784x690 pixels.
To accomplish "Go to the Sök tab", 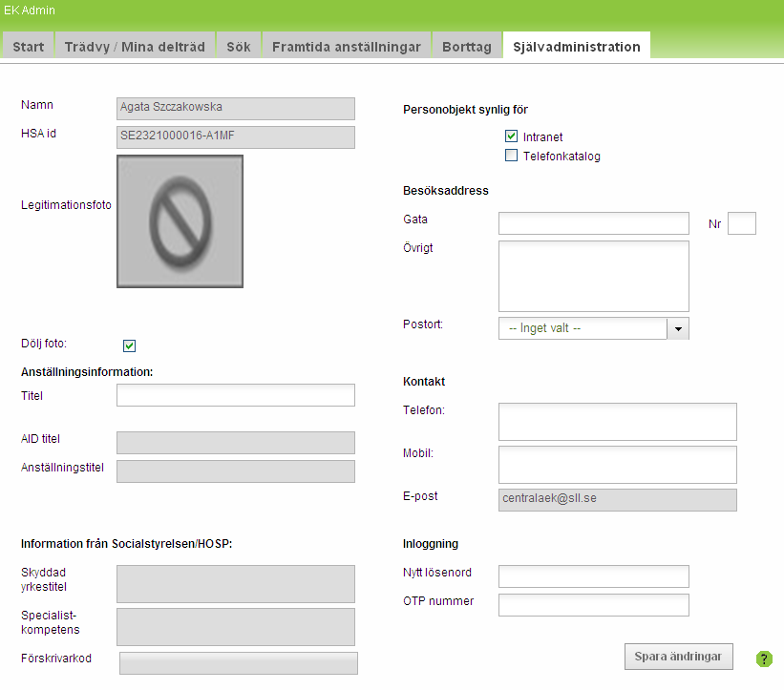I will click(239, 47).
